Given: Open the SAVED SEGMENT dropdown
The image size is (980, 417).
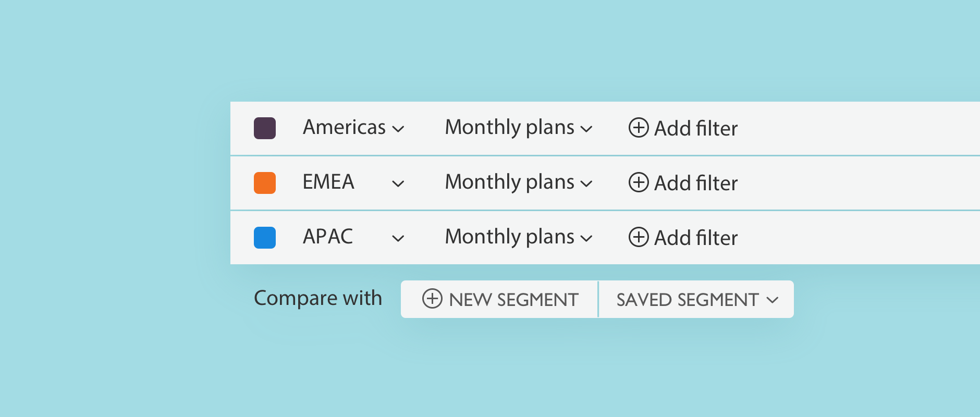Looking at the screenshot, I should pos(696,299).
